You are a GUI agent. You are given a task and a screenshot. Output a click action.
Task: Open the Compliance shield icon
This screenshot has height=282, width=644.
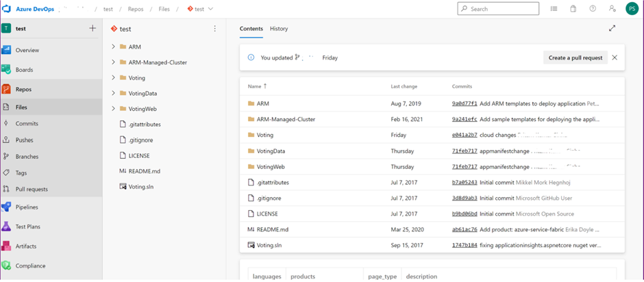6,266
